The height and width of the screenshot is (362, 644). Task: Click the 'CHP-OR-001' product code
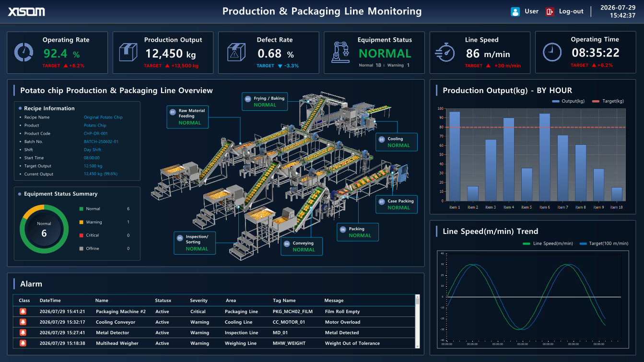coord(96,134)
